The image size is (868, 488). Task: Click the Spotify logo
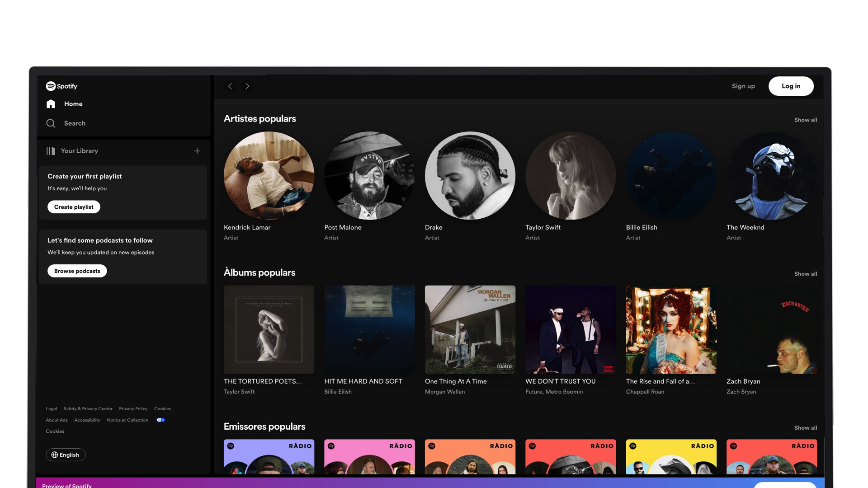point(61,86)
